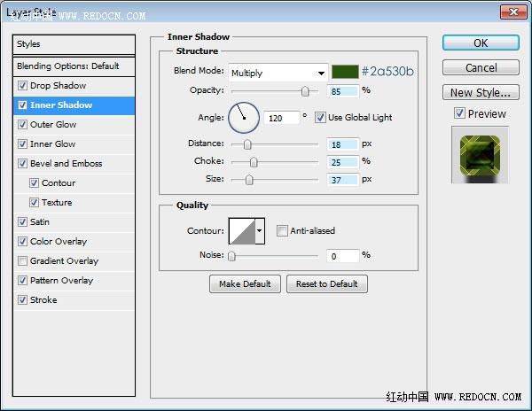Open the Blend Mode Multiply dropdown
Screen dimensions: 532x411
[278, 73]
